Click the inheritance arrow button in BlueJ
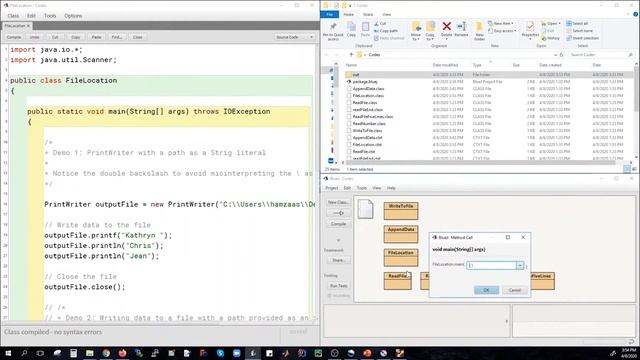This screenshot has width=640, height=360. [x=338, y=213]
